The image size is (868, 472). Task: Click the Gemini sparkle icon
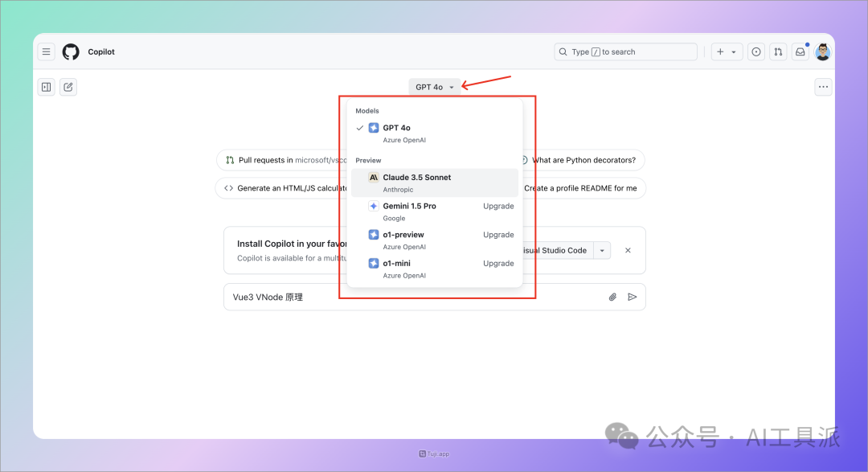coord(374,206)
